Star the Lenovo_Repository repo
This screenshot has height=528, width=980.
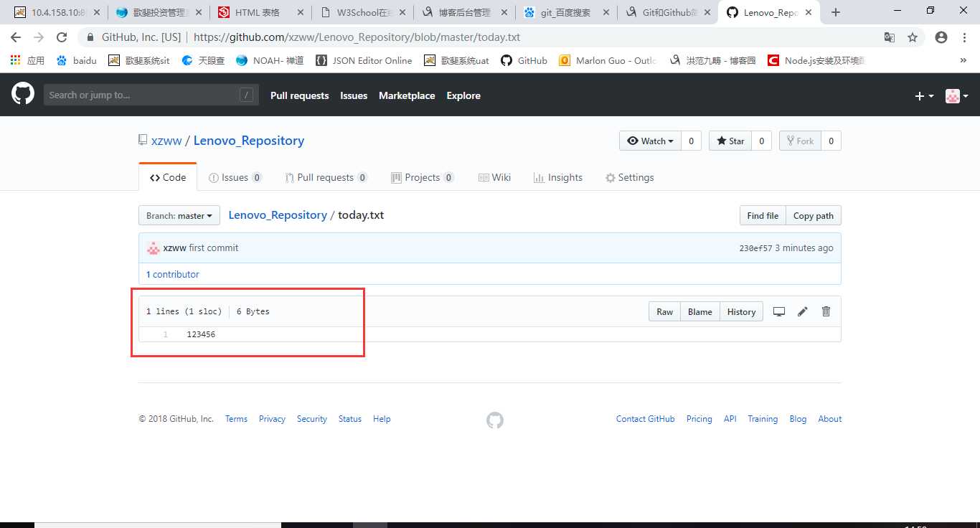pos(729,141)
